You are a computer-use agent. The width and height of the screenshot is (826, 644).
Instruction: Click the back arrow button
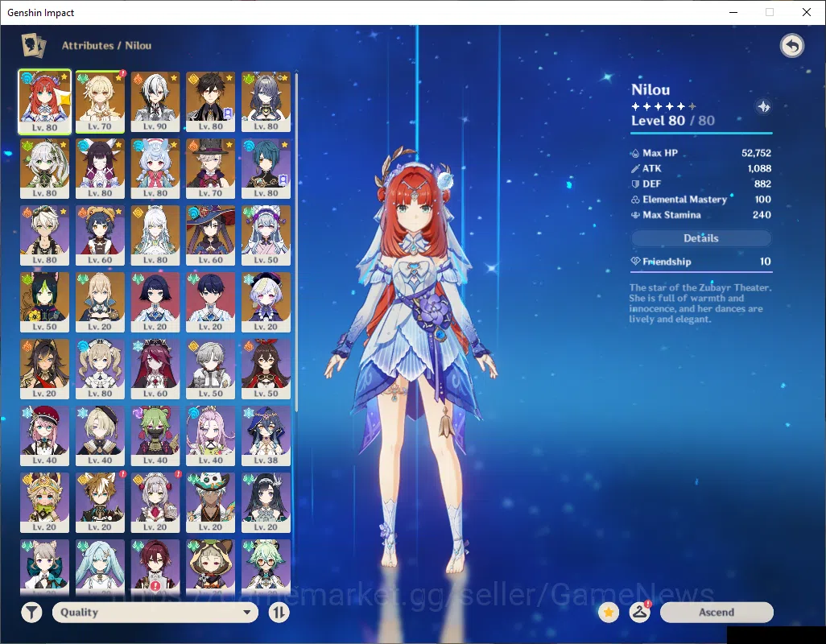pos(792,46)
